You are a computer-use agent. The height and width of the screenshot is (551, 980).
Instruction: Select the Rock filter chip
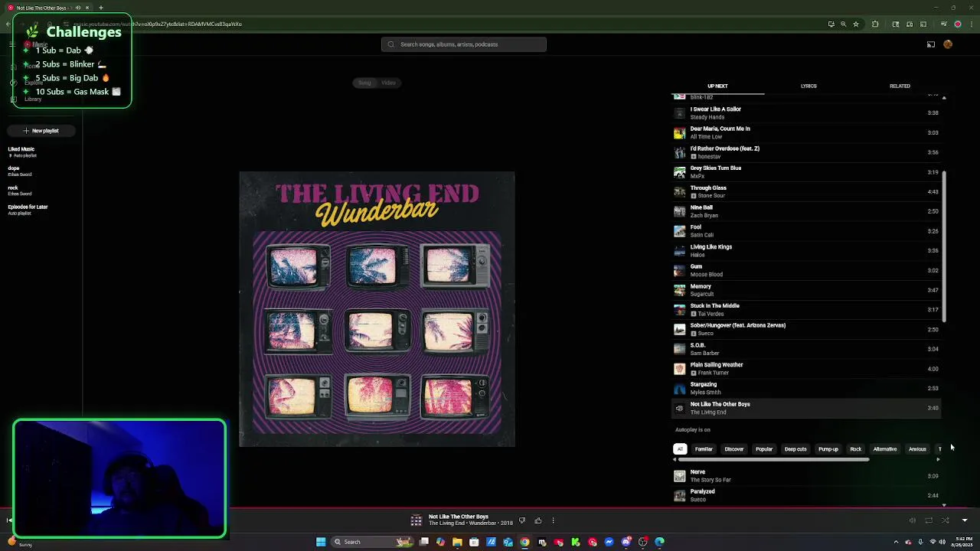click(x=856, y=449)
